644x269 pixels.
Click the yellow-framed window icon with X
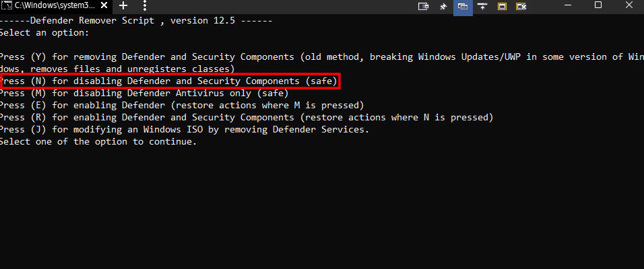(521, 6)
